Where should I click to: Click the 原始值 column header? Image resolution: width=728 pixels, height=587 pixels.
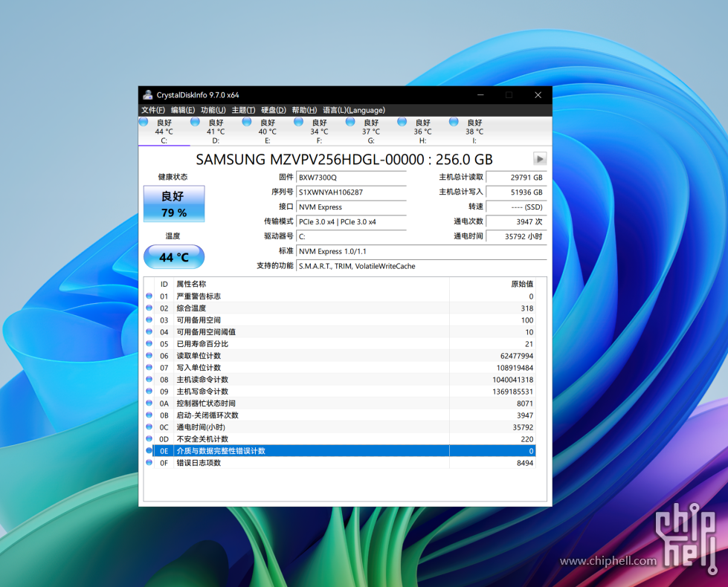pyautogui.click(x=492, y=284)
